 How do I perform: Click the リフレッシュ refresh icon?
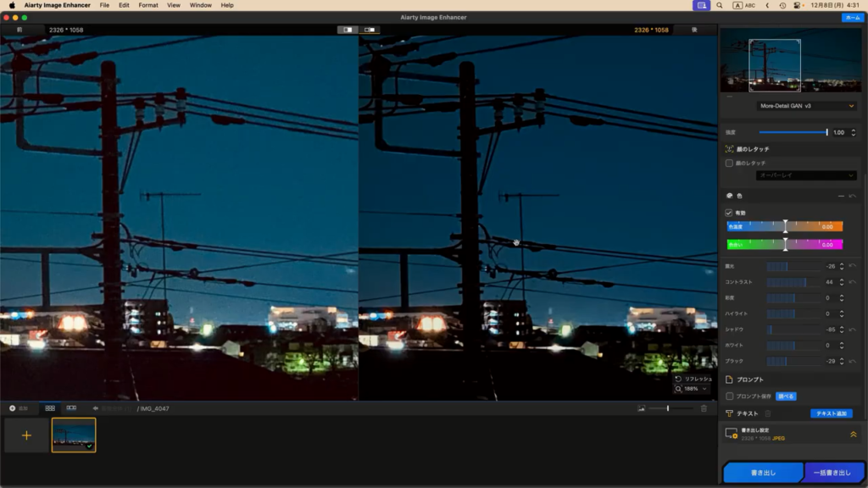(679, 379)
